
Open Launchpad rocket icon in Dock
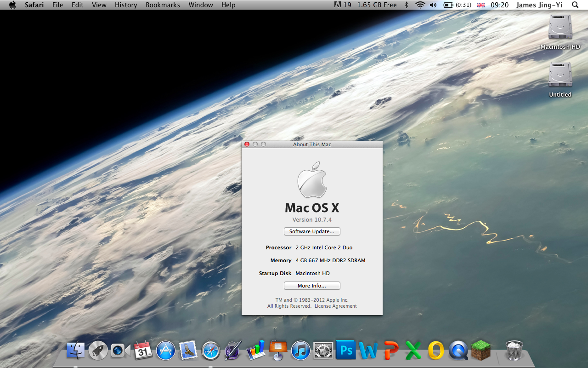tap(98, 351)
